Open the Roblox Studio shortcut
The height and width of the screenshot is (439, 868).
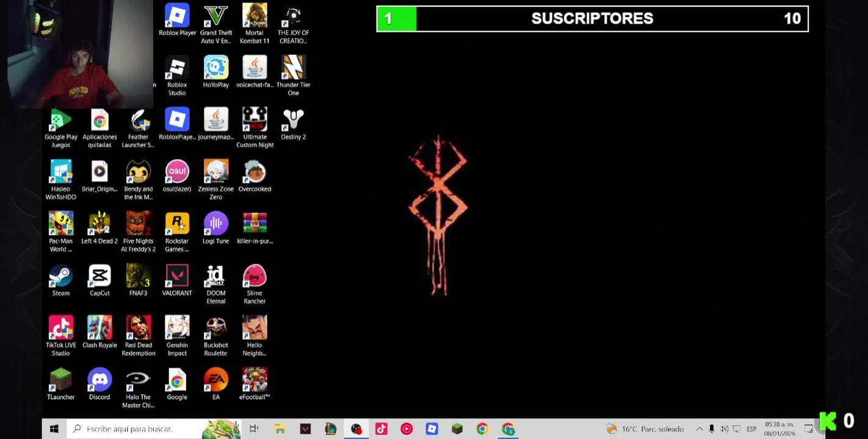point(177,76)
